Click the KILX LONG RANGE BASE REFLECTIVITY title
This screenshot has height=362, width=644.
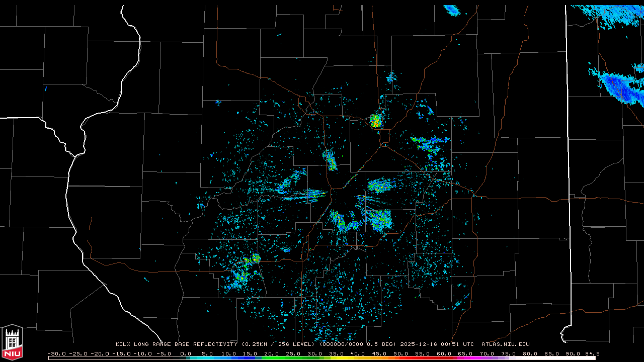(176, 344)
